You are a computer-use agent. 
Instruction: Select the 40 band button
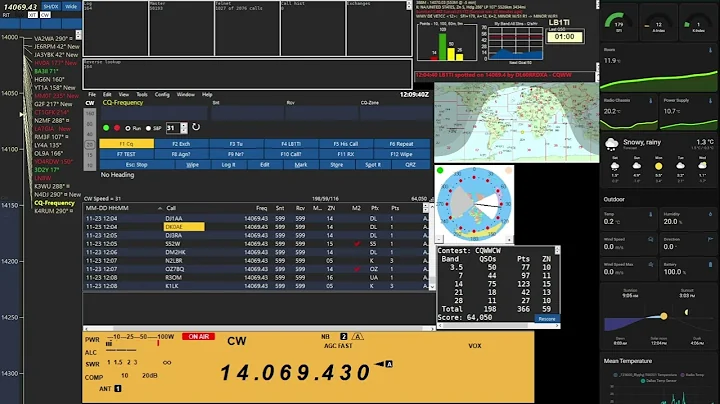[90, 135]
